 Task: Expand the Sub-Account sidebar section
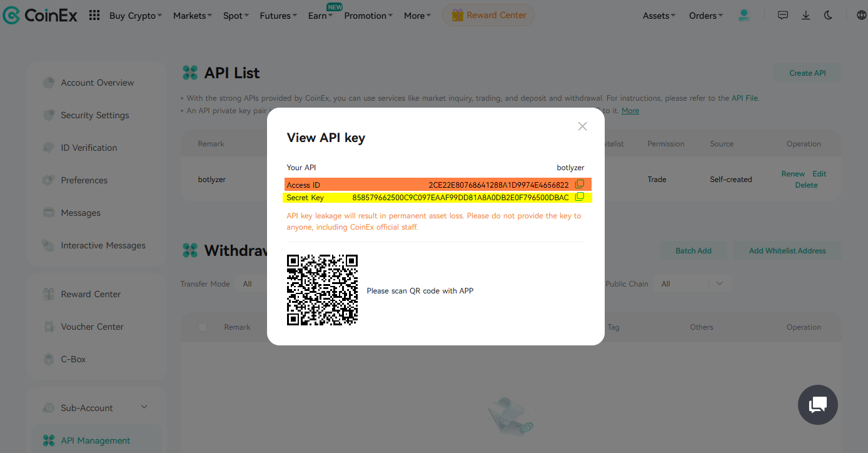144,407
